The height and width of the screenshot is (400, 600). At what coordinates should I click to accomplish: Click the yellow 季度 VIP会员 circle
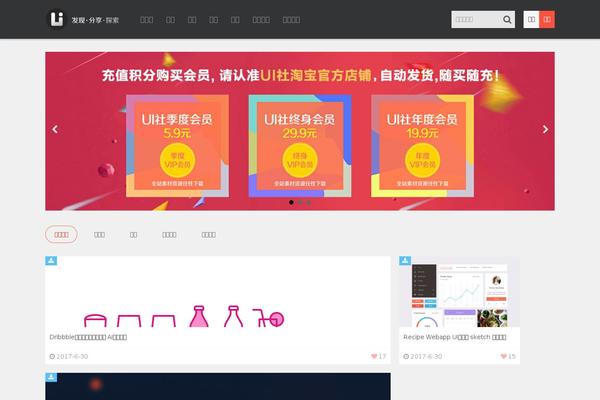(178, 160)
